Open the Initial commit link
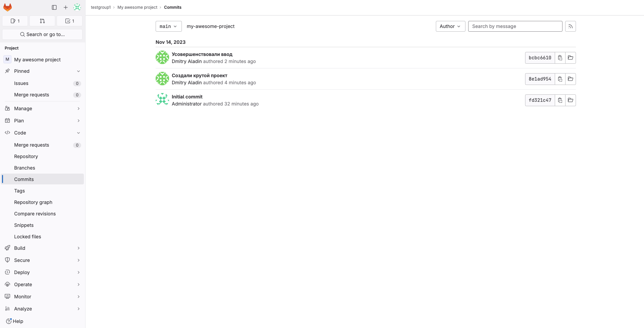644x328 pixels. pos(187,97)
